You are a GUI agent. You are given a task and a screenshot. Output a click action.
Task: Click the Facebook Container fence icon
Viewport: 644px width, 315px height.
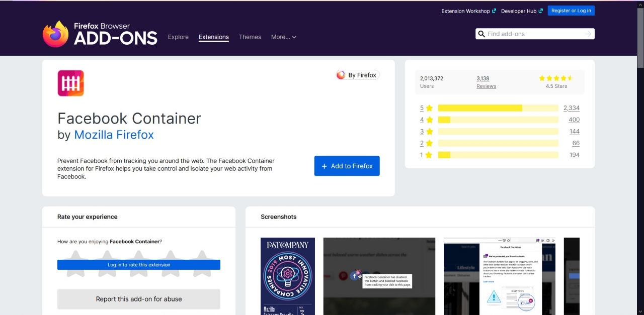tap(70, 83)
